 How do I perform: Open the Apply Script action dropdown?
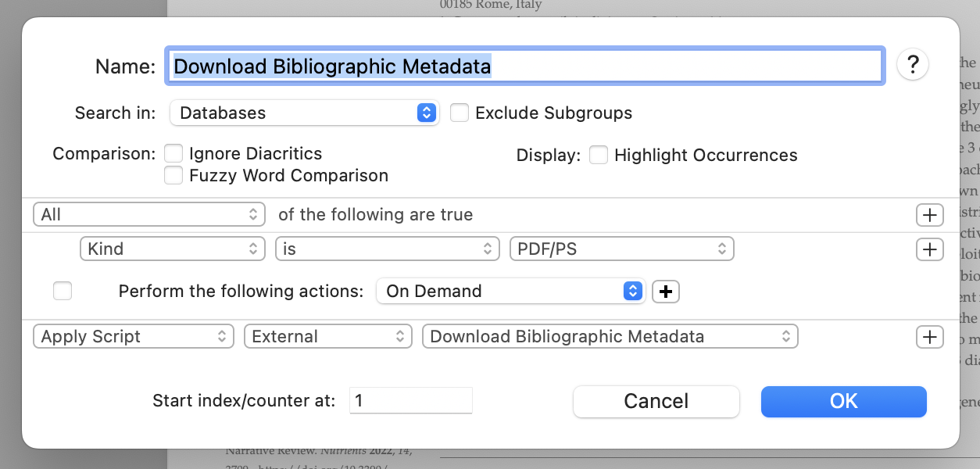click(134, 337)
